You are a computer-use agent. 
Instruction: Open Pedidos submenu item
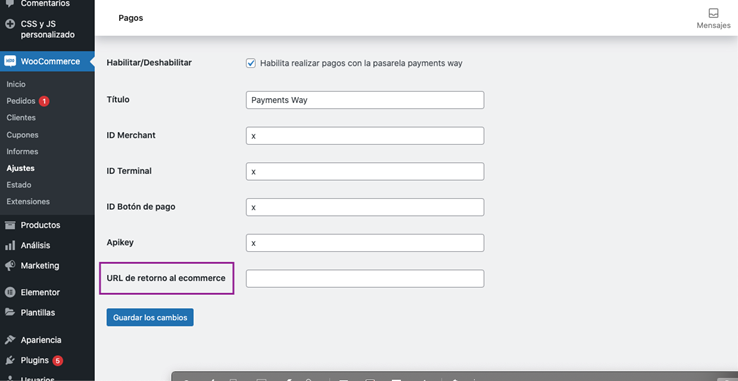[21, 101]
